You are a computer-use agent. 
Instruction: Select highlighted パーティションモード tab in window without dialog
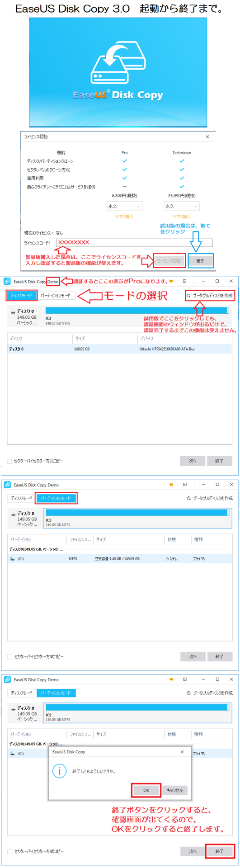[x=56, y=498]
